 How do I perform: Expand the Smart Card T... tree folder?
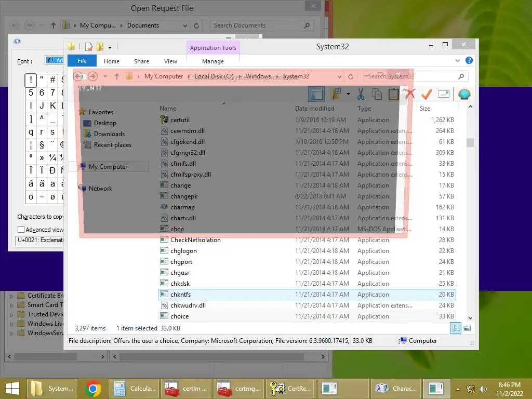click(x=11, y=305)
